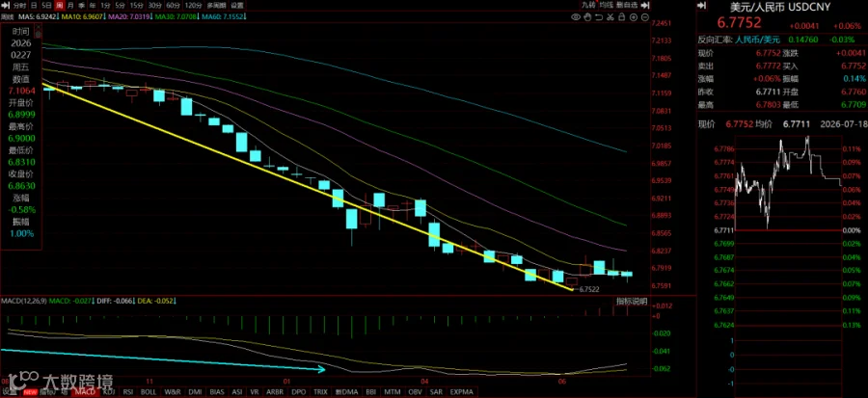Select ARBR indicator tab
The width and height of the screenshot is (868, 398).
[275, 392]
